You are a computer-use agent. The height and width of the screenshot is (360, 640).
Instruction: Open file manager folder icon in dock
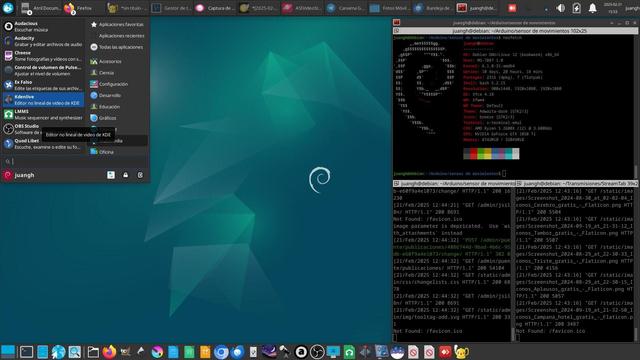[x=93, y=352]
